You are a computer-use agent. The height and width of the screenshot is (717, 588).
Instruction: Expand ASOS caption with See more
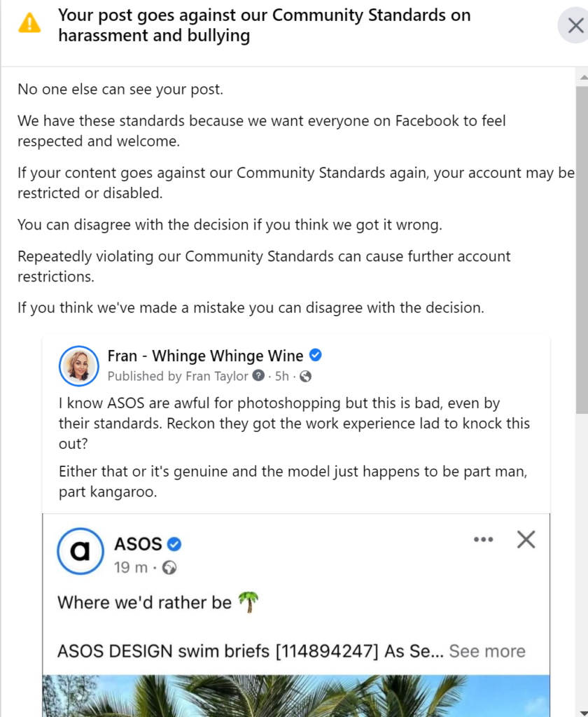pos(487,650)
